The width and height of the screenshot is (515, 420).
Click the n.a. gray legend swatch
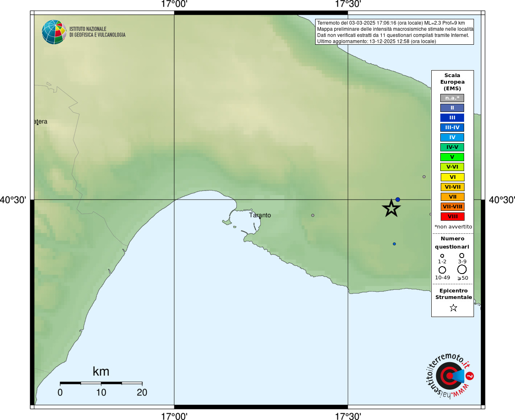[452, 98]
